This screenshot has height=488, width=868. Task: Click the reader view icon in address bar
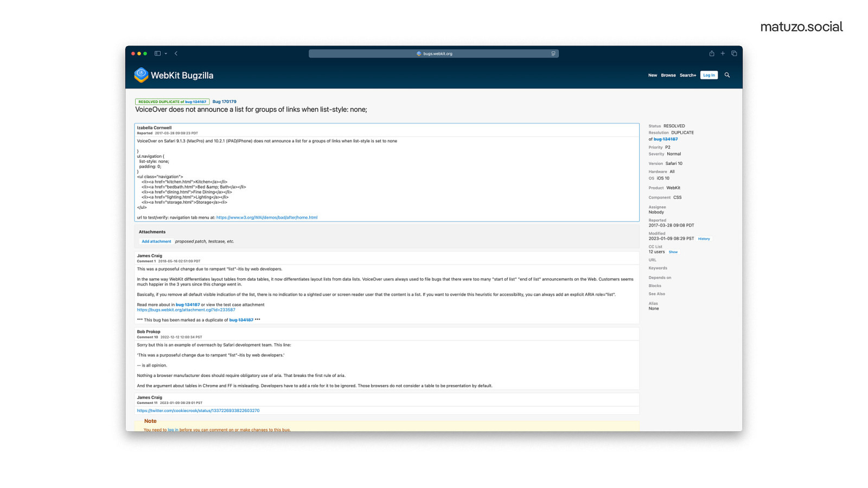(553, 54)
